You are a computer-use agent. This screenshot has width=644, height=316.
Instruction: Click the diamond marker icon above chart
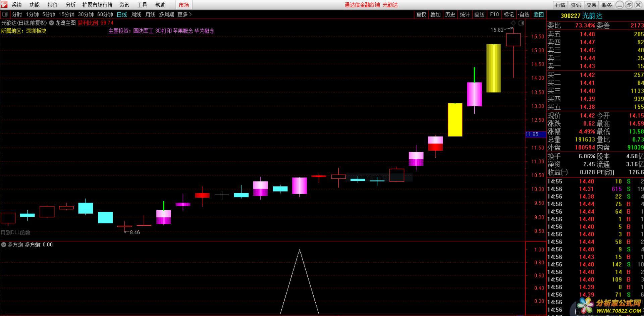(513, 23)
